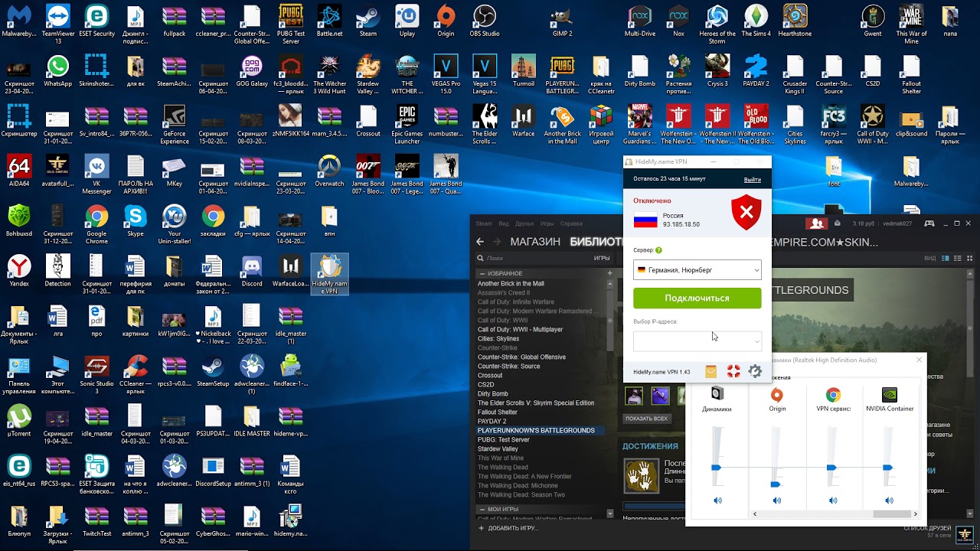Screen dimensions: 980x551
Task: Open the Игры menu in Steam
Action: 547,223
